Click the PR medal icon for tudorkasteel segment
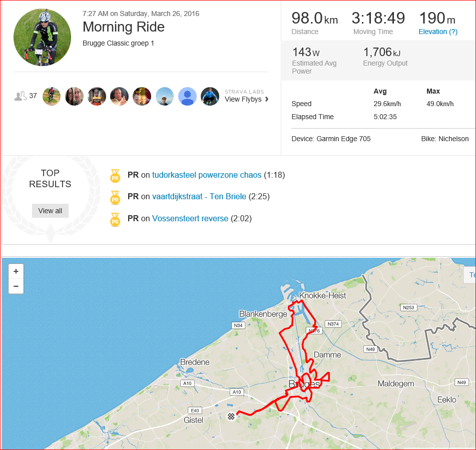 tap(115, 176)
